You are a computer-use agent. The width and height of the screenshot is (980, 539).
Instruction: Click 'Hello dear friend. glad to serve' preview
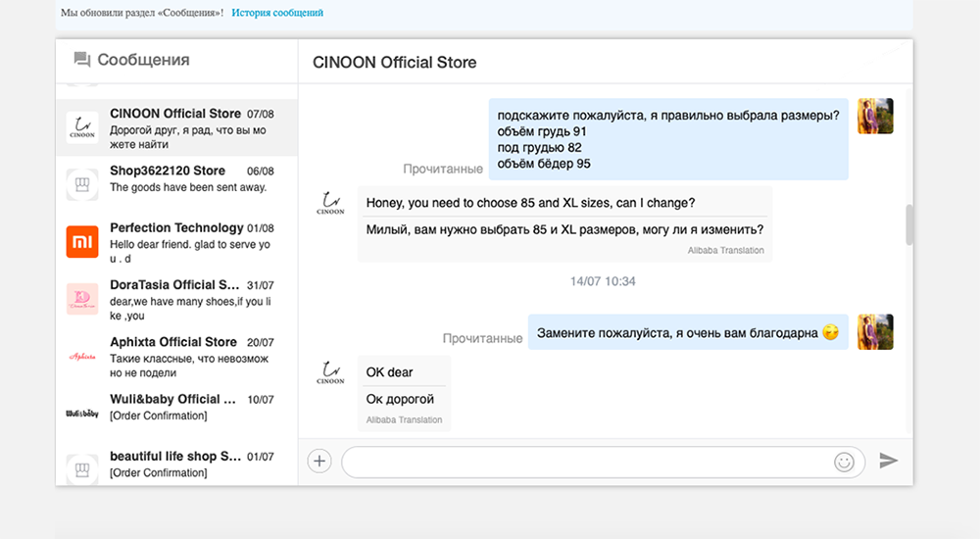[x=190, y=251]
